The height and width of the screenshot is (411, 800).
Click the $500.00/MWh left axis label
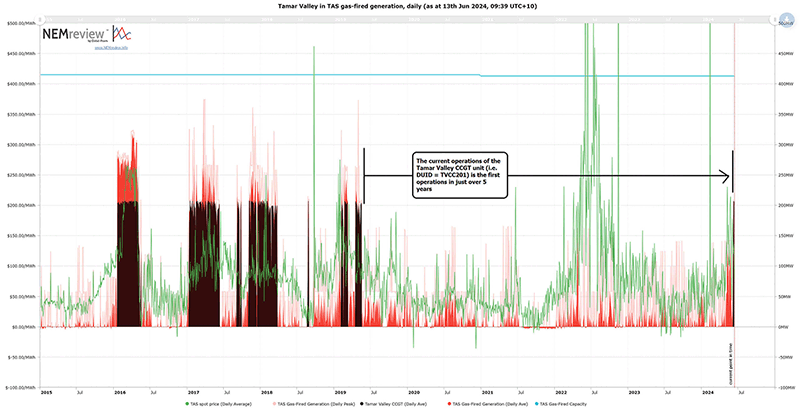coord(20,23)
